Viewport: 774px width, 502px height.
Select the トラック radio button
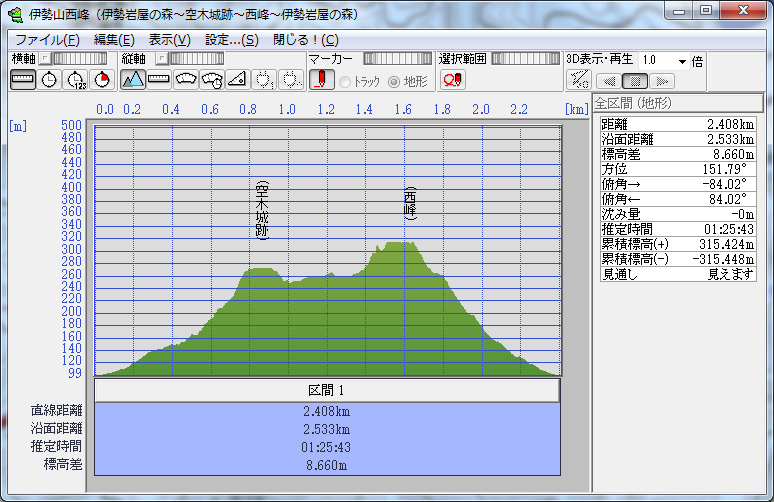(x=345, y=82)
